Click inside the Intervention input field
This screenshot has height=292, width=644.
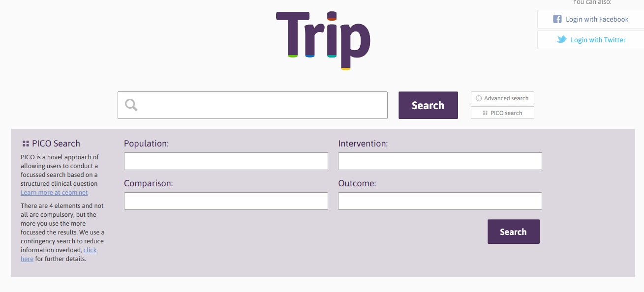point(439,161)
